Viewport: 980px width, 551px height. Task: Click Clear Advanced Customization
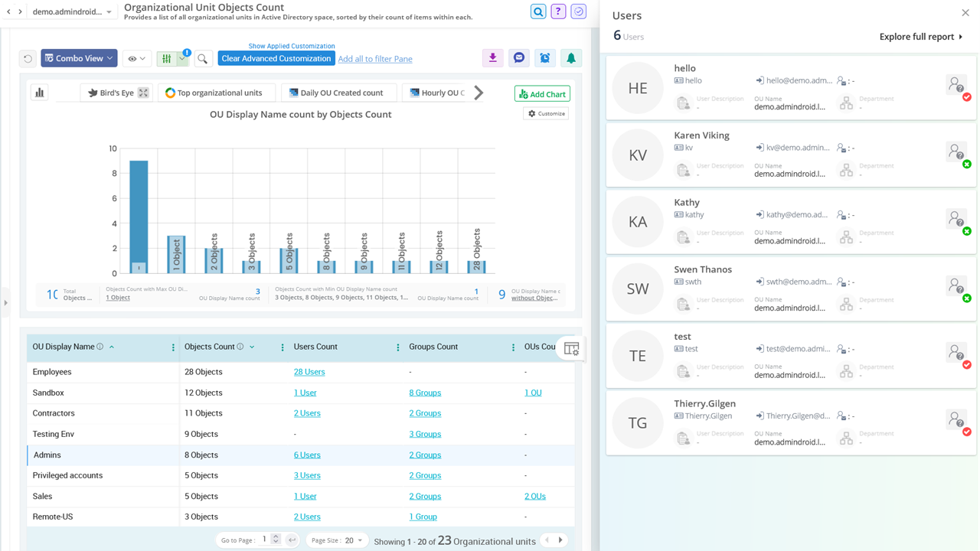pos(276,58)
